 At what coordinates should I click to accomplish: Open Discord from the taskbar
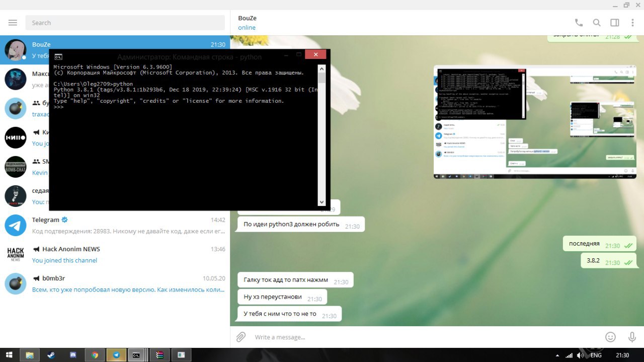[73, 355]
